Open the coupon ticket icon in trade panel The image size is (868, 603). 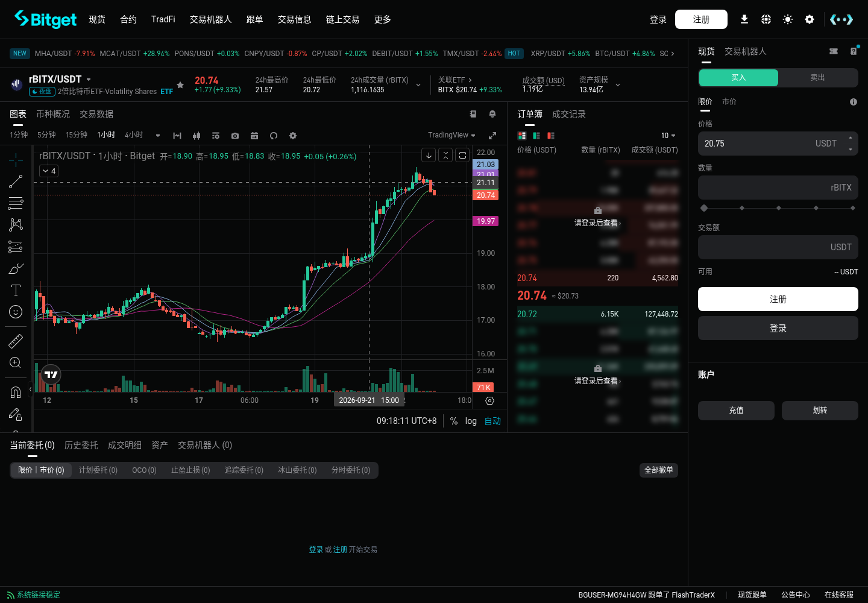click(834, 51)
